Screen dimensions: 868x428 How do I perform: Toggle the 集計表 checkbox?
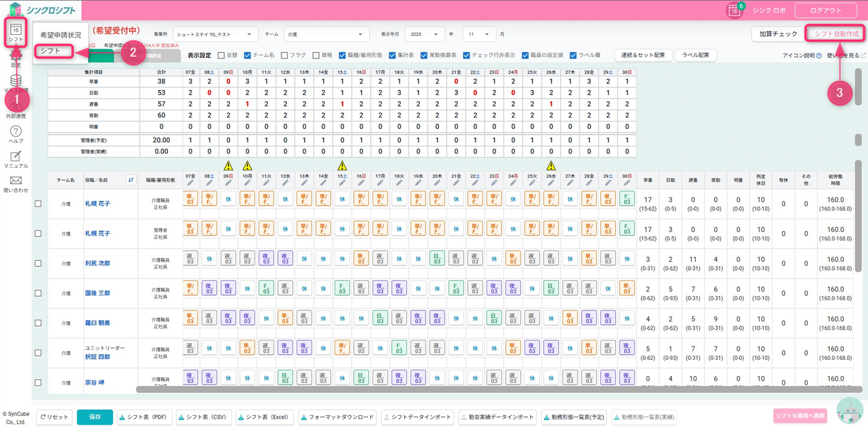[392, 55]
